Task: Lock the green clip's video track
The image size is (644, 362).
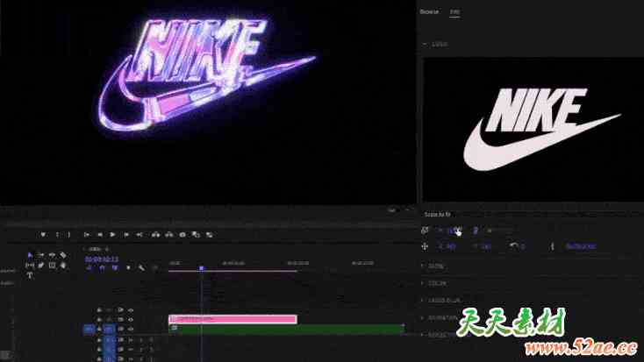Action: [x=99, y=329]
